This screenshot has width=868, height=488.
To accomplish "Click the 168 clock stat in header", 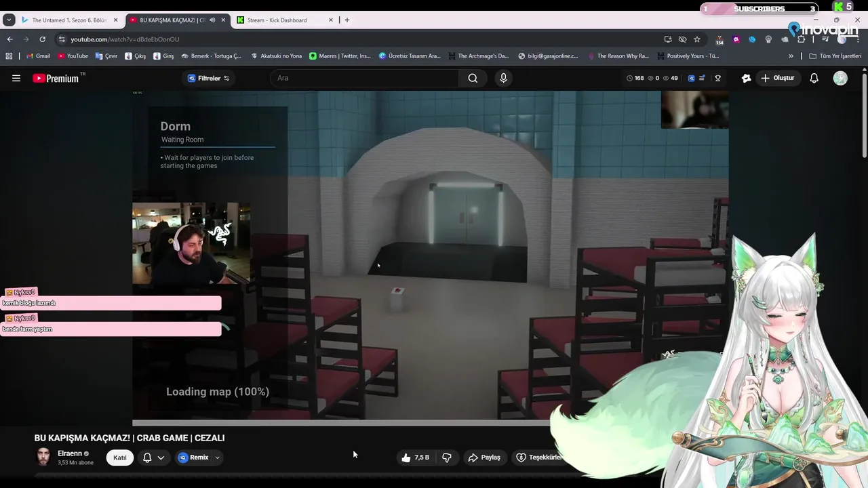I will 635,79.
